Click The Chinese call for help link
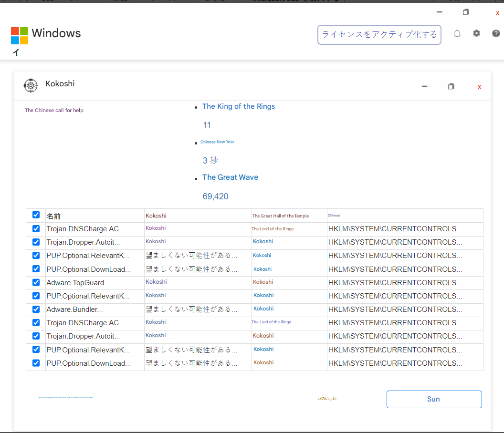504x433 pixels. point(54,110)
